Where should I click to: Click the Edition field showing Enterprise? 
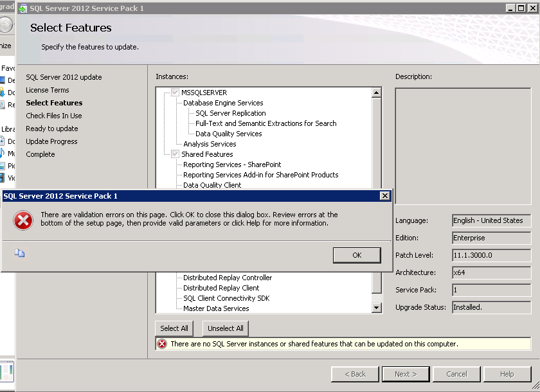491,238
